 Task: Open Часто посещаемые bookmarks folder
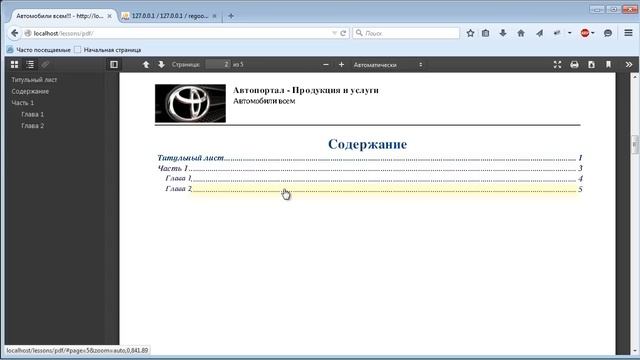[x=39, y=50]
